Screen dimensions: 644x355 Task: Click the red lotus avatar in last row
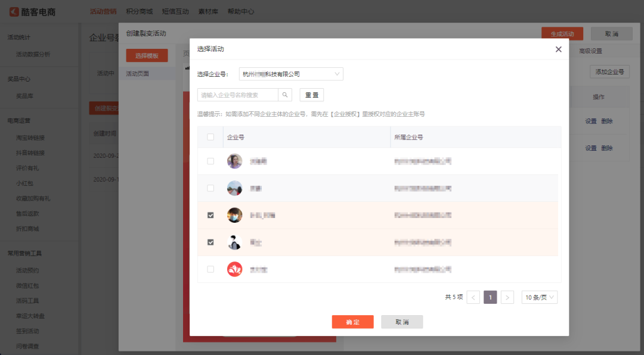point(234,270)
